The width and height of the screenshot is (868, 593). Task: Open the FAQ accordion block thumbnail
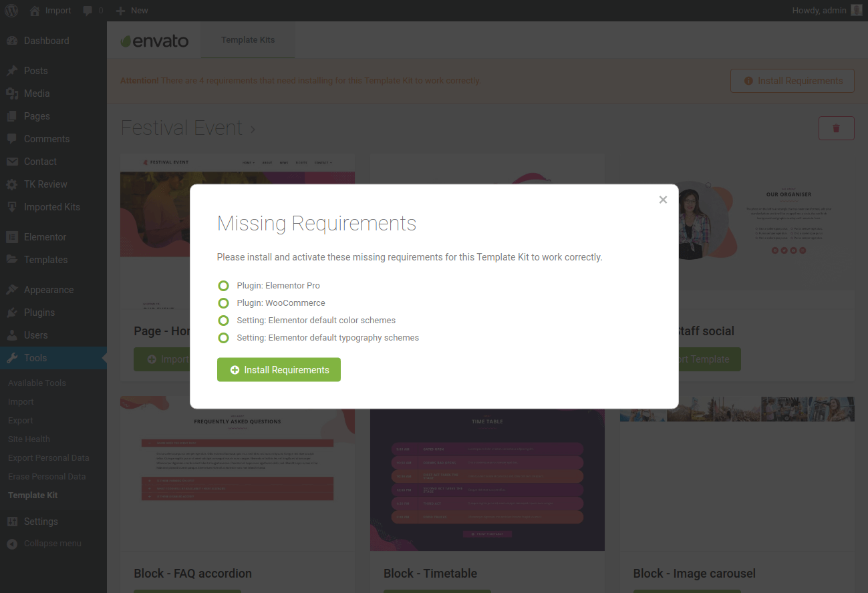coord(237,474)
